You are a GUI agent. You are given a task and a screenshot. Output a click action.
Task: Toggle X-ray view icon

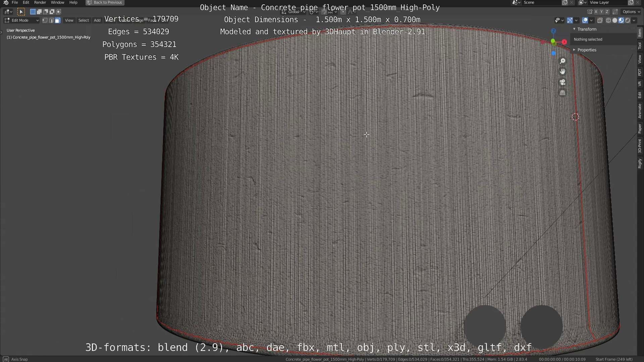point(600,20)
